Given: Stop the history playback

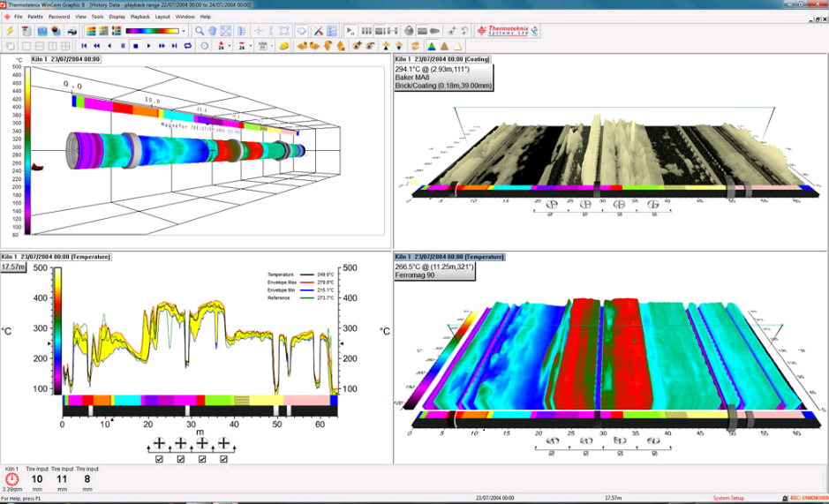Looking at the screenshot, I should [136, 46].
